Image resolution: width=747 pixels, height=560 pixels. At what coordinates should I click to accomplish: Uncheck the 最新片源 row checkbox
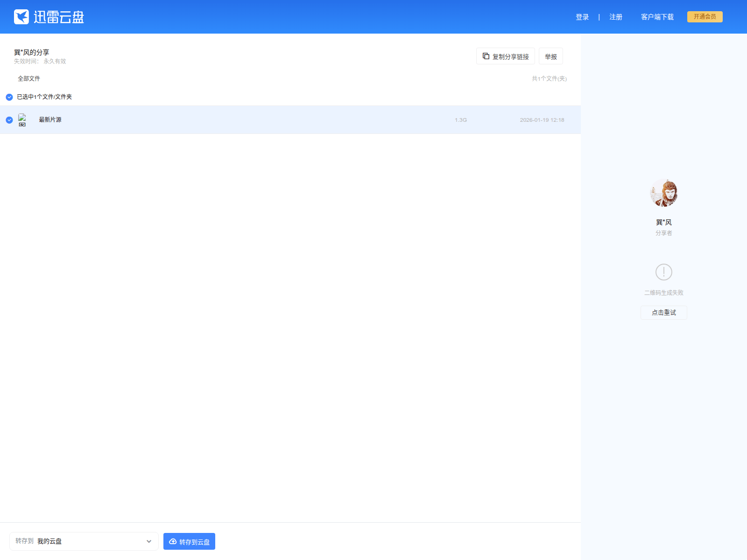[9, 120]
